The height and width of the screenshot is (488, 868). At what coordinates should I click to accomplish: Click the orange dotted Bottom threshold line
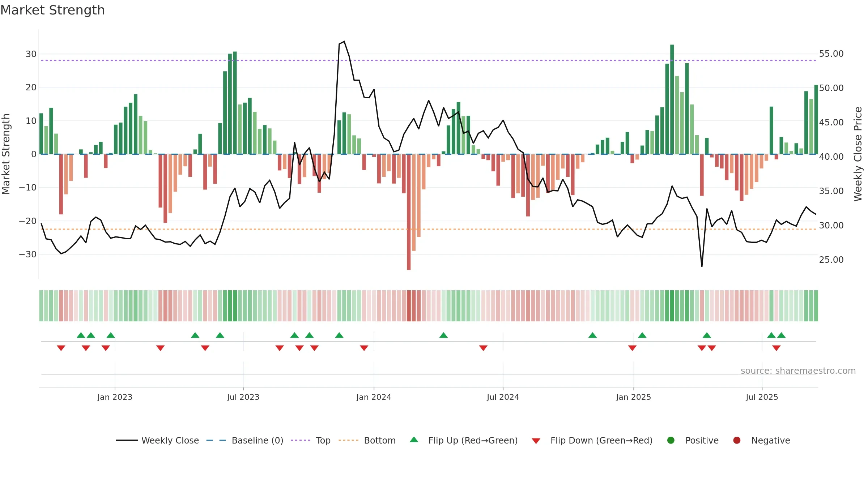(429, 229)
